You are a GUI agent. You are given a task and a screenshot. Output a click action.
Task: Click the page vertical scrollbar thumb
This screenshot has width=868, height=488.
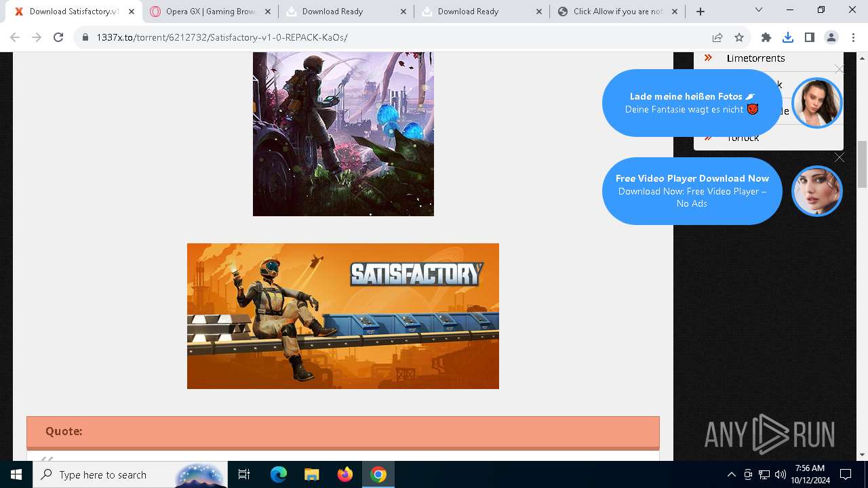click(x=862, y=164)
